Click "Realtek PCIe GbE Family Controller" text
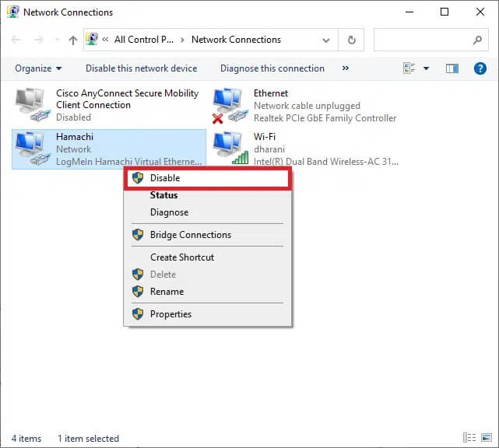Screen dimensions: 499x448 (x=325, y=118)
